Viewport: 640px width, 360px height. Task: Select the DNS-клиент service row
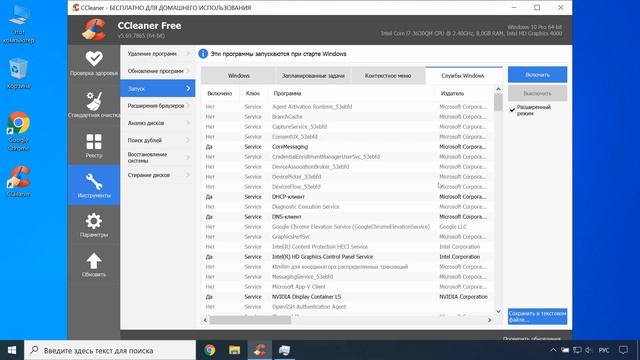point(347,217)
